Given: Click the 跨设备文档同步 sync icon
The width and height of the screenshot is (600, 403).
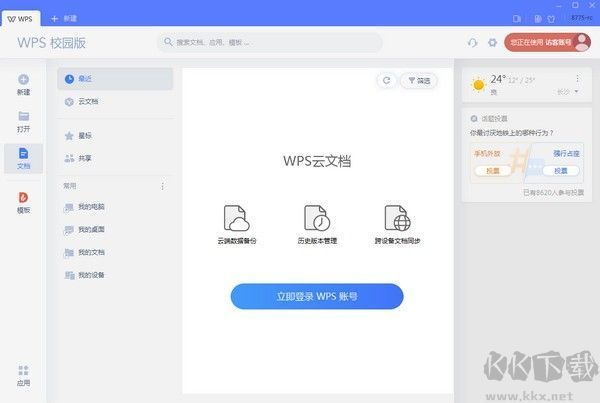Looking at the screenshot, I should click(397, 218).
